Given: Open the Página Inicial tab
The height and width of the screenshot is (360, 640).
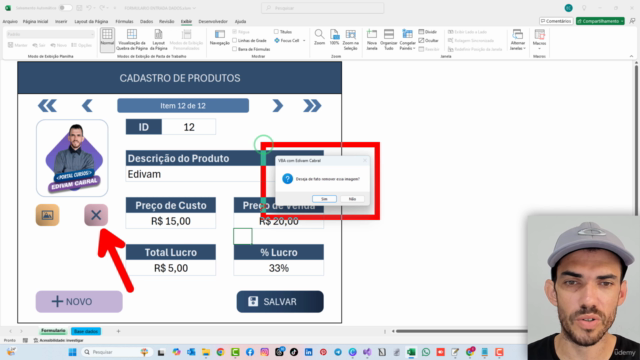Looking at the screenshot, I should [x=35, y=21].
